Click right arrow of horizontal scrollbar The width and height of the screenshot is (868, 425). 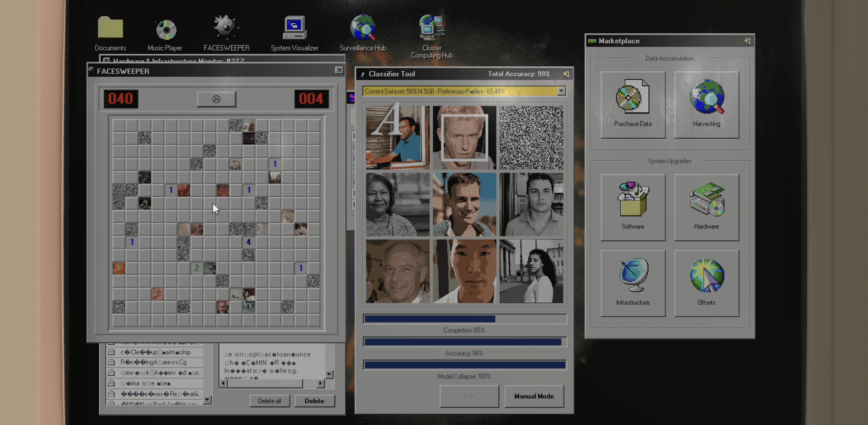point(320,383)
